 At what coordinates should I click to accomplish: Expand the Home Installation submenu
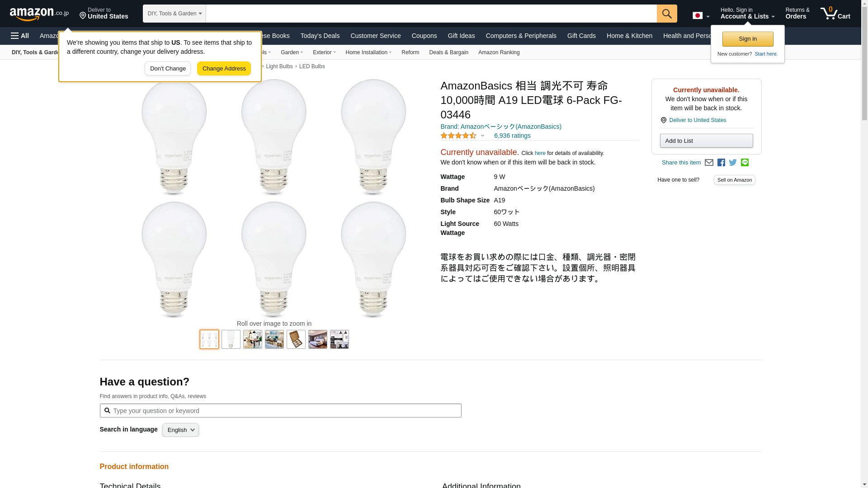coord(368,52)
